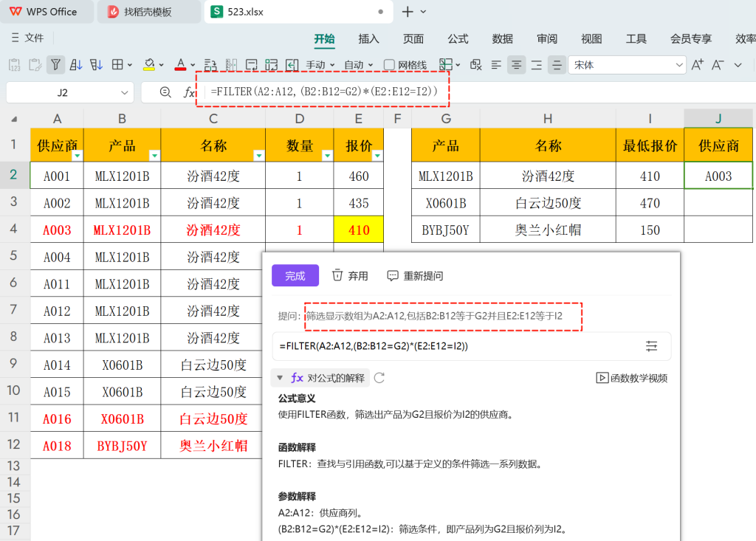Switch to the 开始 ribbon tab
The width and height of the screenshot is (756, 541).
[325, 38]
